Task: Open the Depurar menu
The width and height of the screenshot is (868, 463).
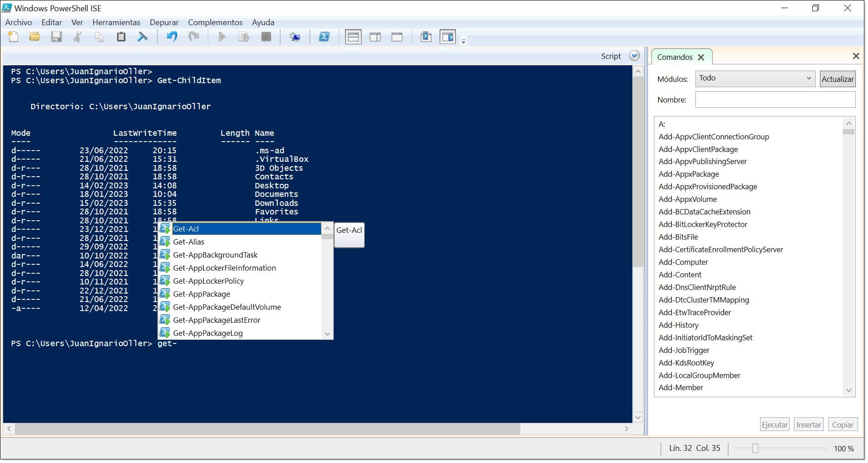Action: point(164,22)
